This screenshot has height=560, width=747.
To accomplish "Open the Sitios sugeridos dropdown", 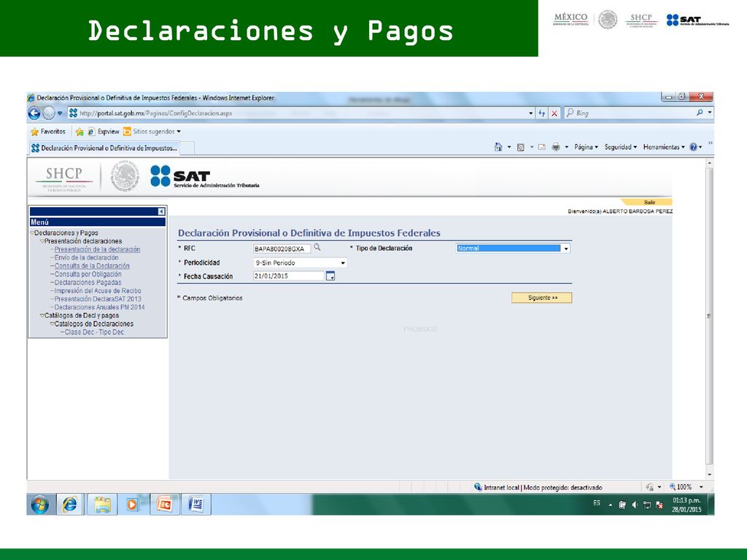I will (178, 132).
